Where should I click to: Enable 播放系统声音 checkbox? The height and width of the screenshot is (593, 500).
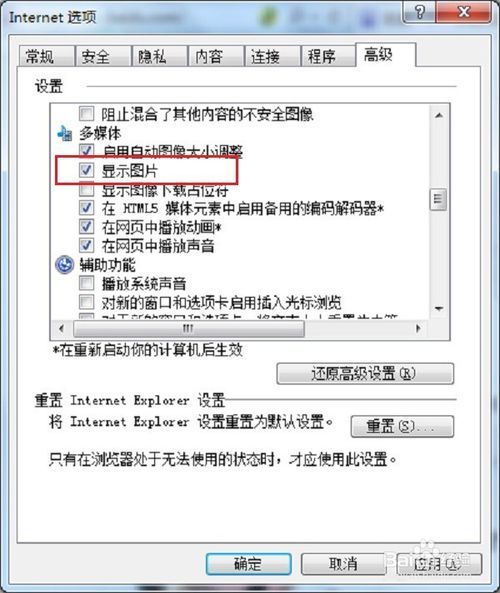[86, 283]
